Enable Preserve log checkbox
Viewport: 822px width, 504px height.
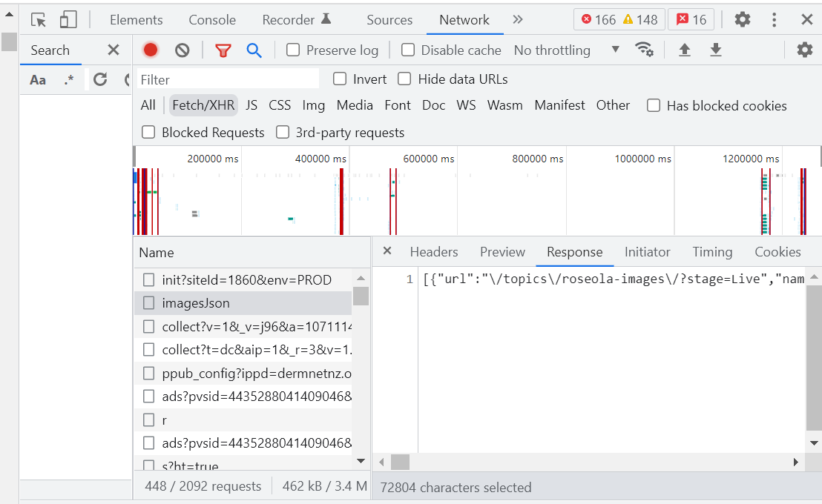[293, 50]
